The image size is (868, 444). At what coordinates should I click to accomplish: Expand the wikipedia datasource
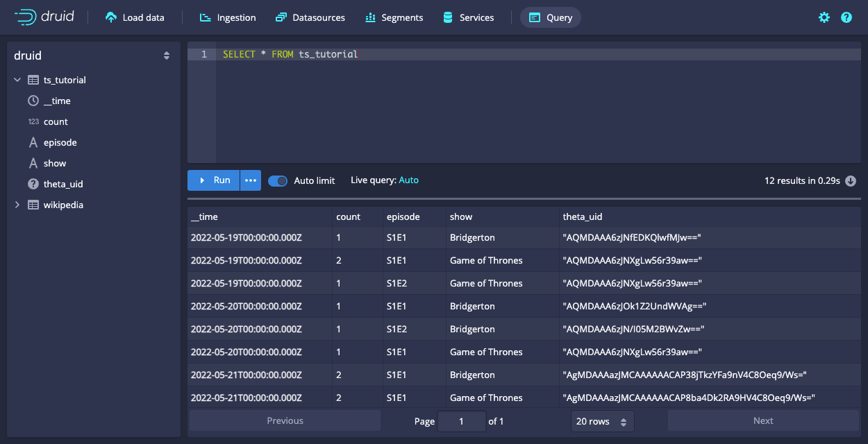(17, 205)
